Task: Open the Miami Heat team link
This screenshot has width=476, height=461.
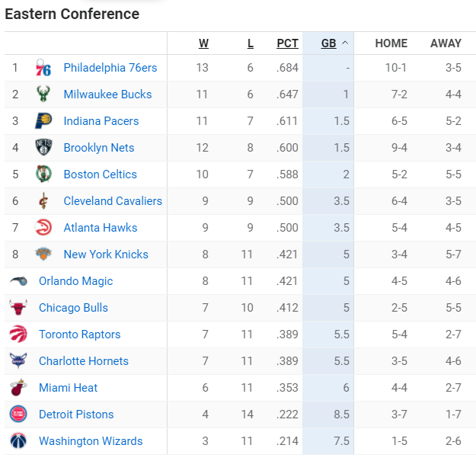Action: pyautogui.click(x=68, y=388)
